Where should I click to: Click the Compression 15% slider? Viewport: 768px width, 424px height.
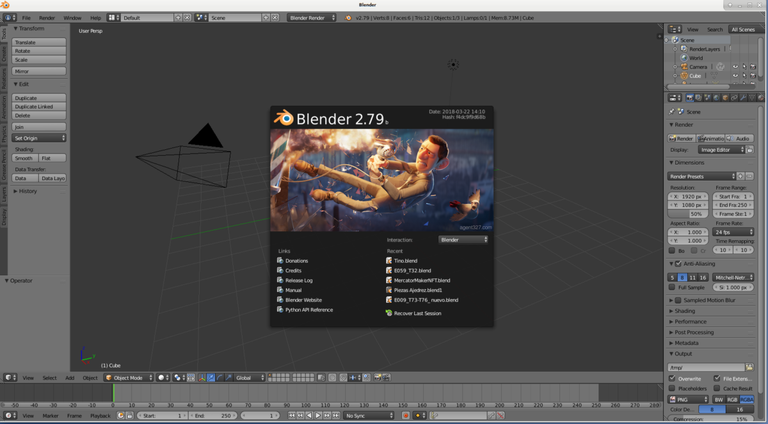pos(712,420)
